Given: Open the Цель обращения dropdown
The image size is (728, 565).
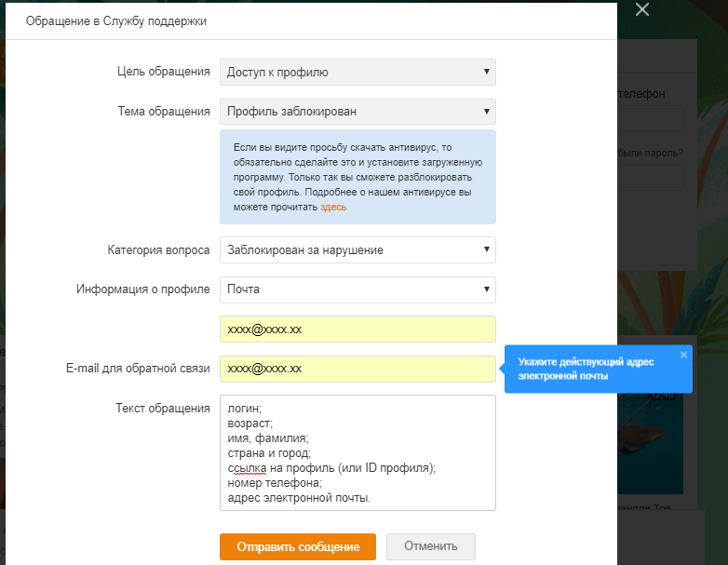Looking at the screenshot, I should (357, 73).
